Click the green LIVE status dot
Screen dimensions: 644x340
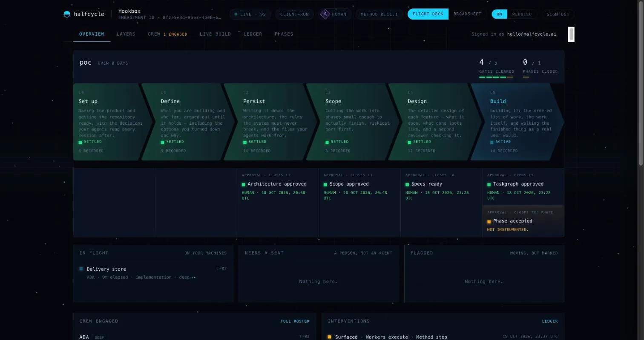[236, 14]
